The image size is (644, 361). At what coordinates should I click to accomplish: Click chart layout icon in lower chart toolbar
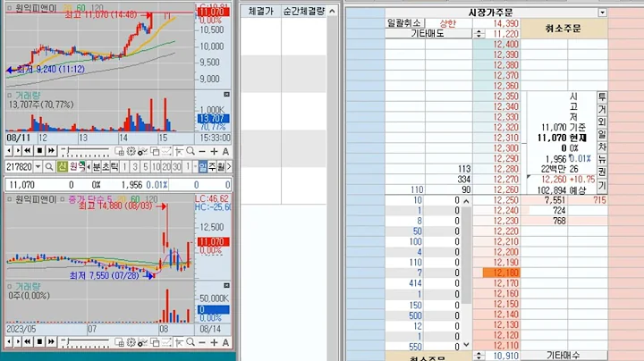(119, 342)
